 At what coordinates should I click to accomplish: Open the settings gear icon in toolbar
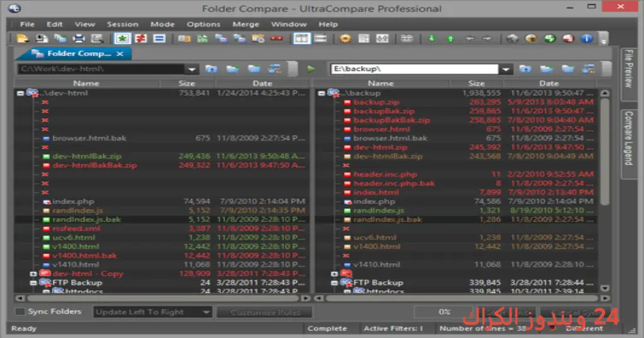(x=345, y=38)
